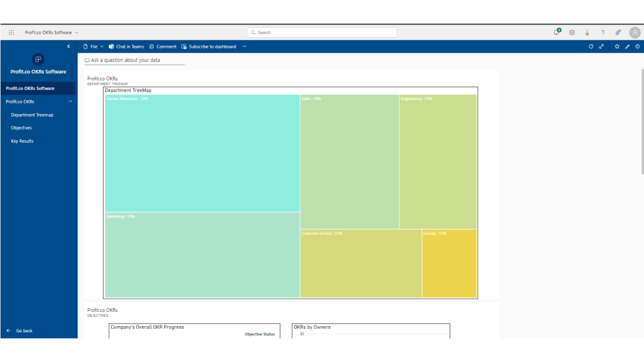
Task: Click Ask a question about your data
Action: (134, 60)
